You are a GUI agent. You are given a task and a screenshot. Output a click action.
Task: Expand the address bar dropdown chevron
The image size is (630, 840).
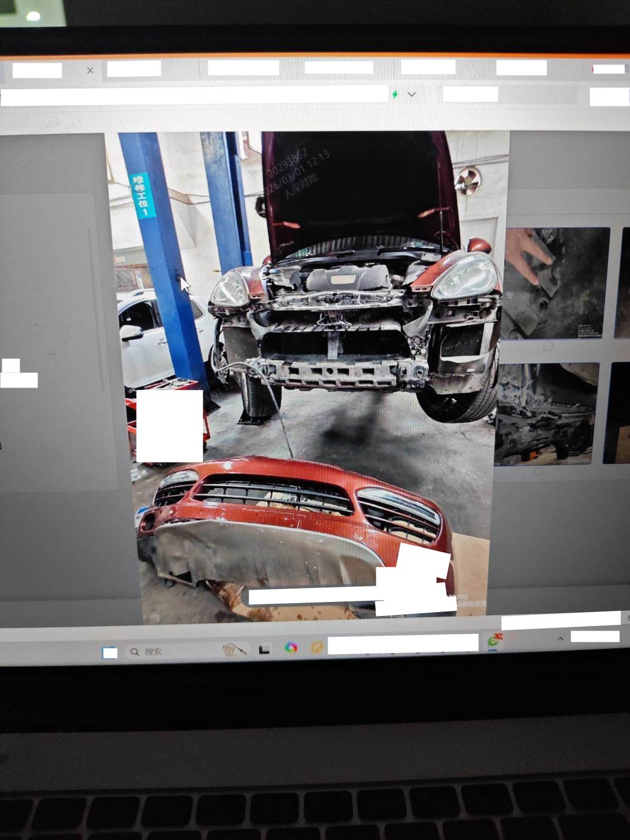click(x=412, y=95)
